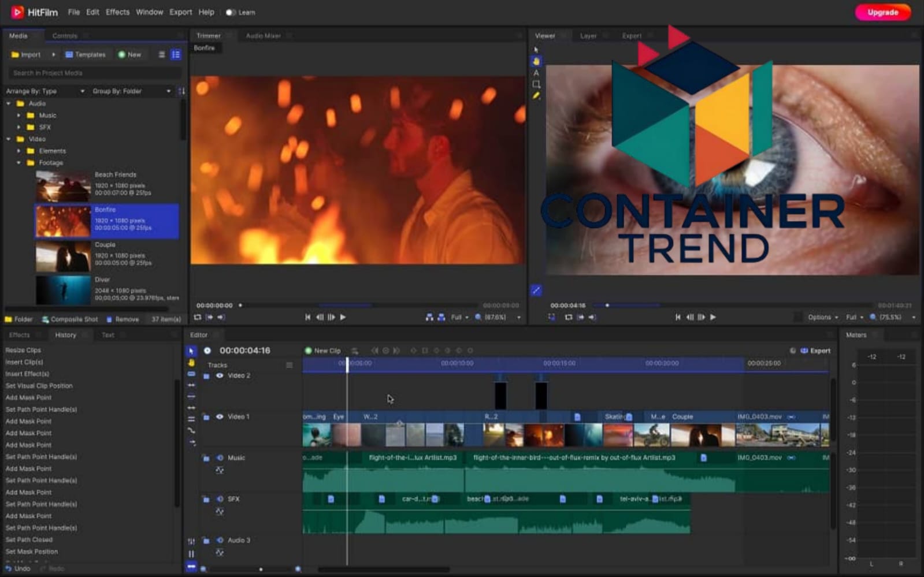Image resolution: width=924 pixels, height=577 pixels.
Task: Switch to the Controls tab
Action: pyautogui.click(x=65, y=36)
